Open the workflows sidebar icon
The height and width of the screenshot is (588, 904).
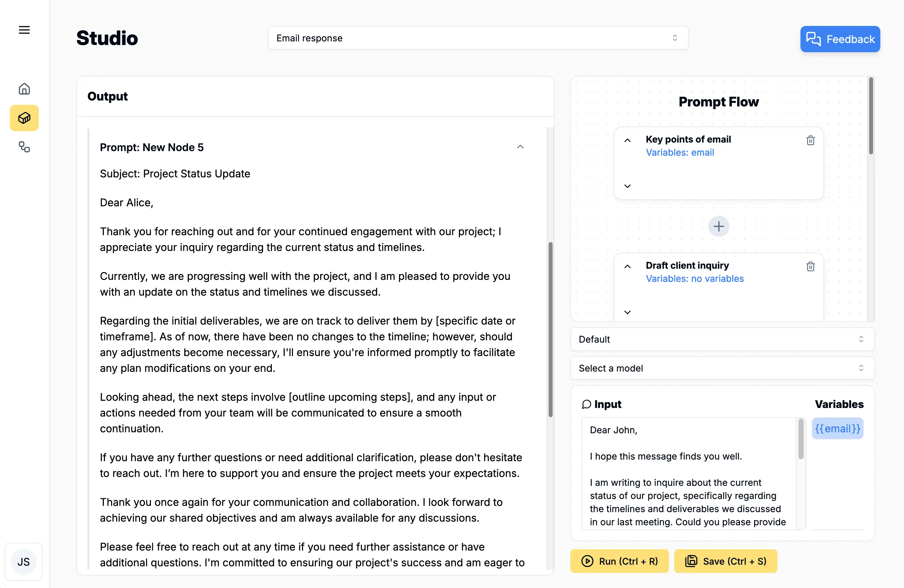[24, 147]
